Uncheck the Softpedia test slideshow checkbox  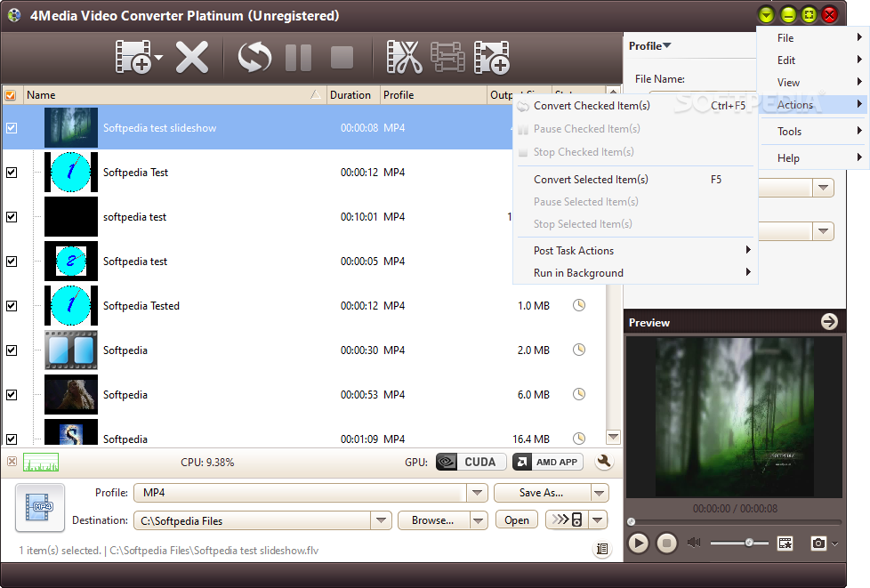[x=12, y=128]
